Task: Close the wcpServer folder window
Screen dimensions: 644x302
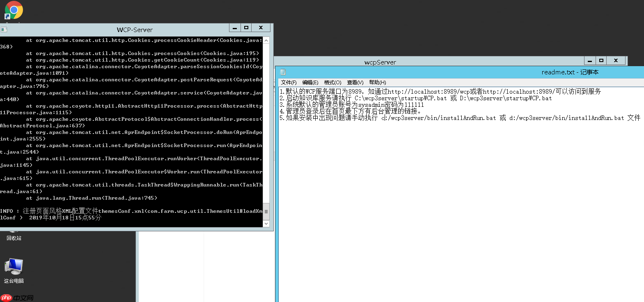Action: coord(616,61)
